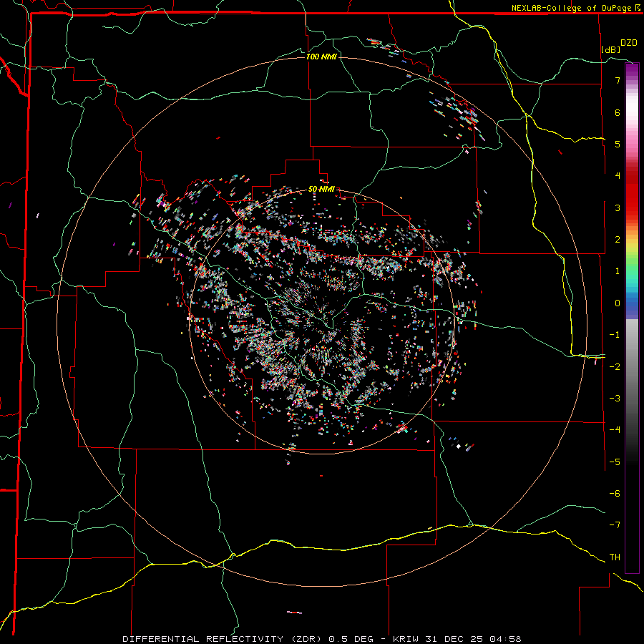
Task: Select the 50 NMI range ring label
Action: (x=321, y=190)
